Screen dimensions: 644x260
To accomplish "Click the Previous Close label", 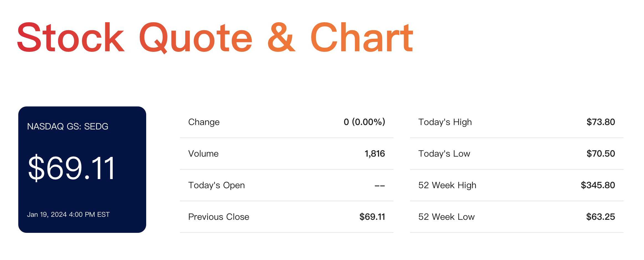I will click(219, 217).
